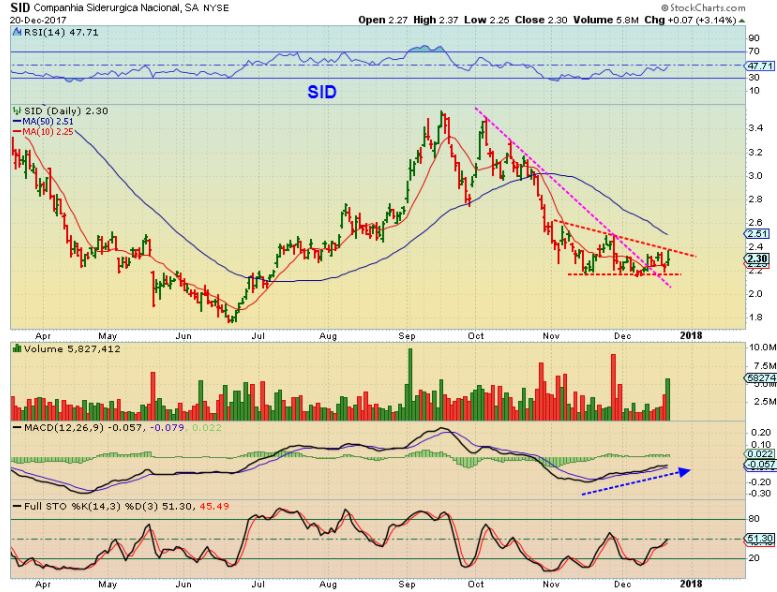Click the 2.30 last price tag on right axis
This screenshot has height=592, width=777.
[757, 259]
